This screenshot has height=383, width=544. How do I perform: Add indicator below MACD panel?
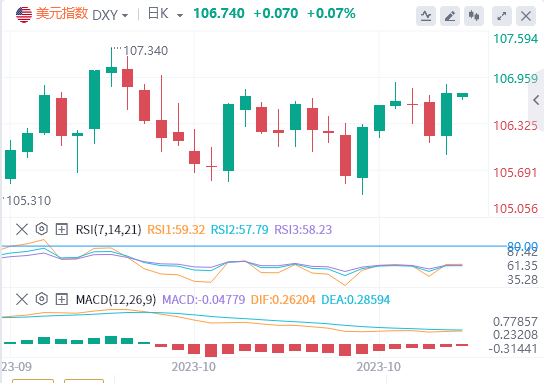(62, 299)
